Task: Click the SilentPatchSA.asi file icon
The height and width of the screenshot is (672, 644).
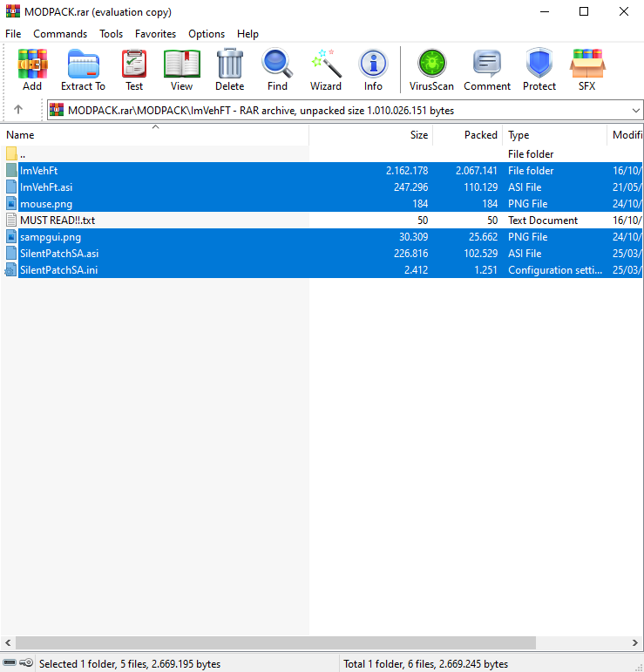Action: (x=11, y=254)
